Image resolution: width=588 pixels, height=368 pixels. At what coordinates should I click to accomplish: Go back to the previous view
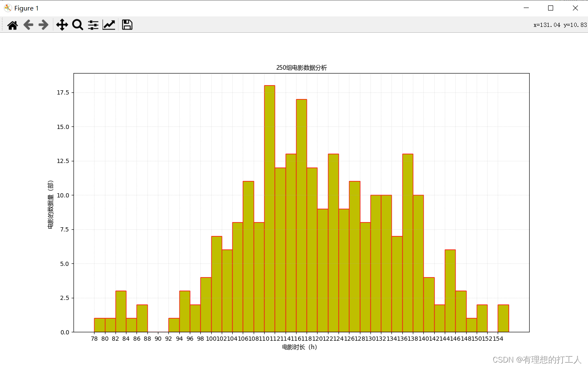28,25
